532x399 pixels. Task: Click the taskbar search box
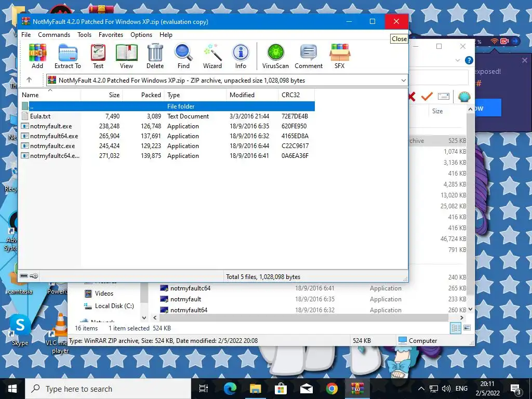click(x=108, y=389)
